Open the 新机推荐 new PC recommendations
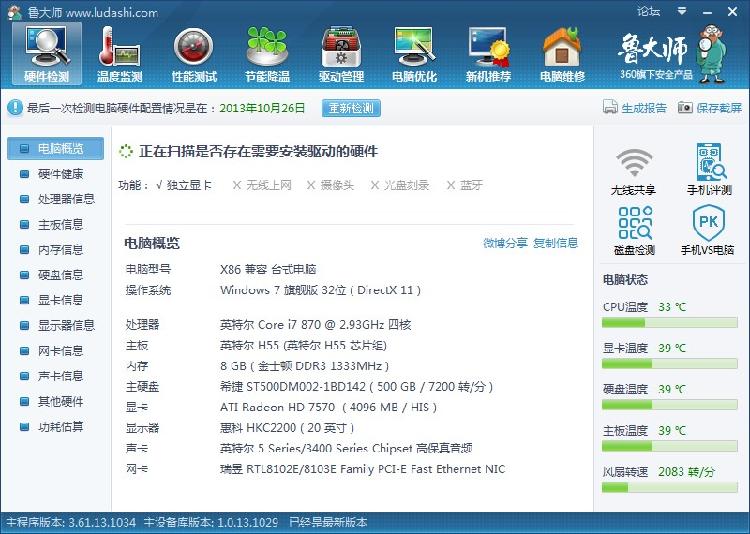The height and width of the screenshot is (534, 750). coord(488,55)
